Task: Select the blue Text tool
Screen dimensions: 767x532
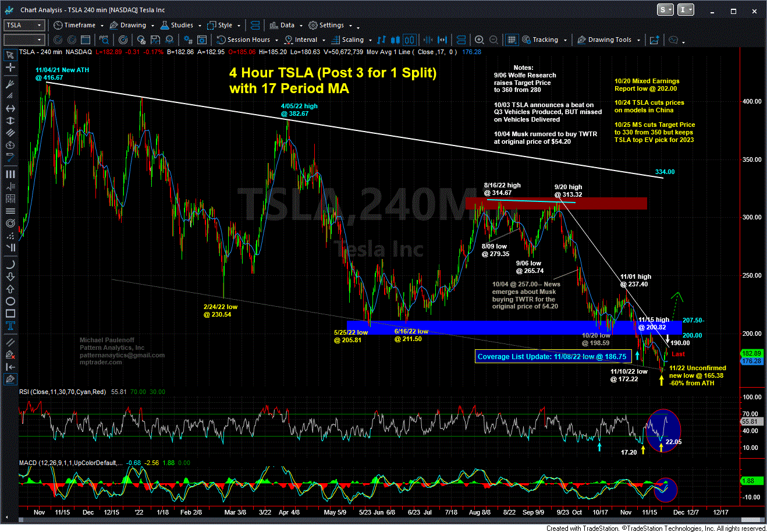Action: tap(10, 327)
